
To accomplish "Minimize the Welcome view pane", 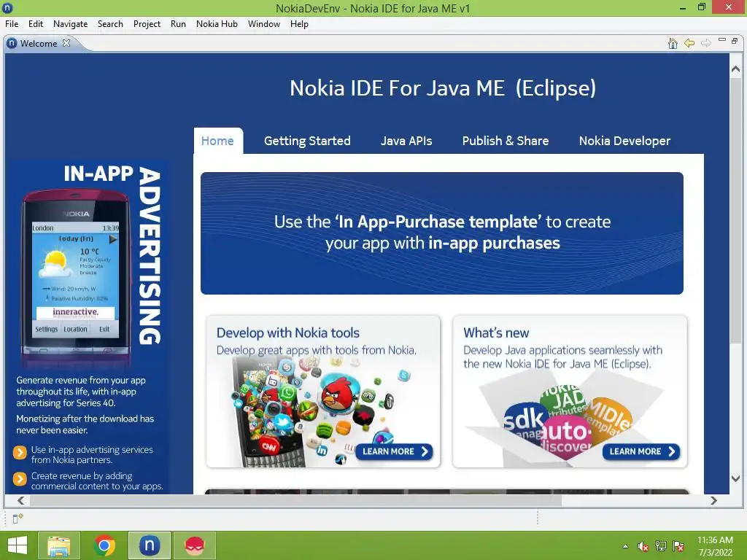I will coord(722,40).
